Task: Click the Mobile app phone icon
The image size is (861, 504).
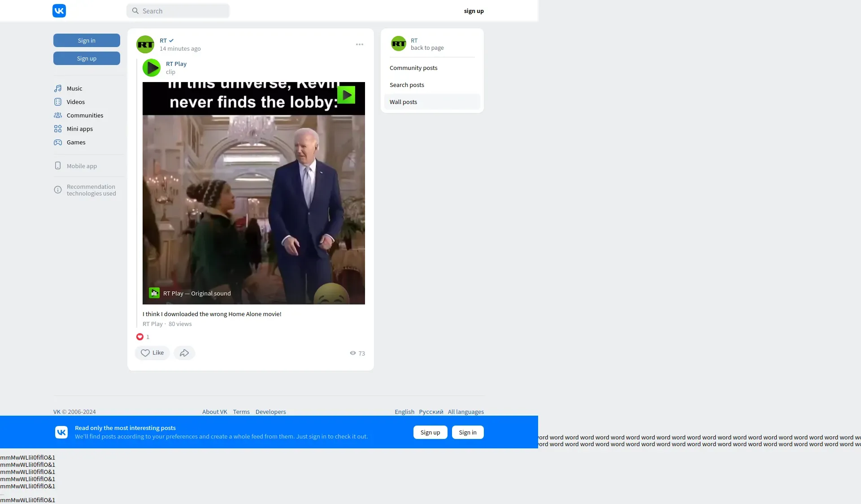Action: click(x=58, y=166)
